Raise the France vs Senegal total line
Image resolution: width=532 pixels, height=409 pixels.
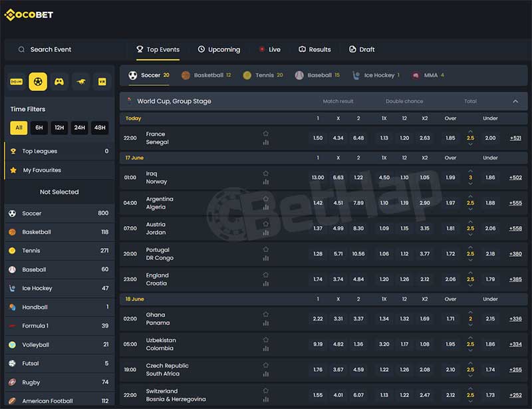(x=470, y=132)
